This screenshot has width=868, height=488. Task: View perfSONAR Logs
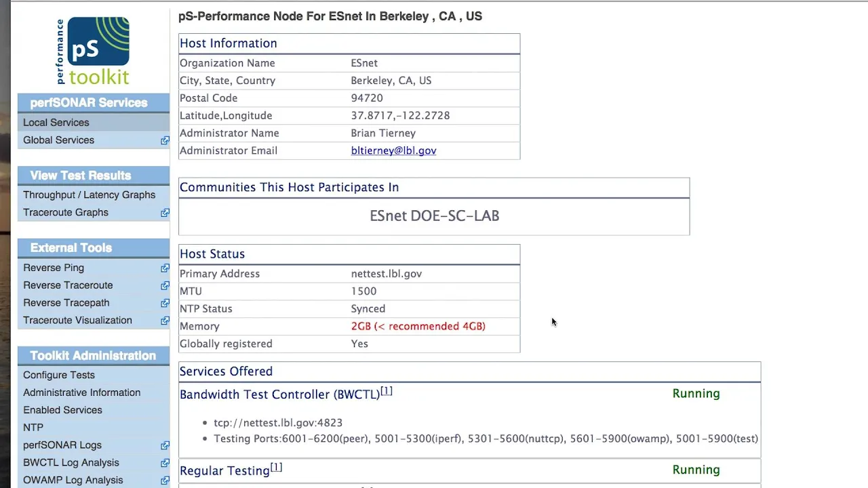tap(62, 445)
